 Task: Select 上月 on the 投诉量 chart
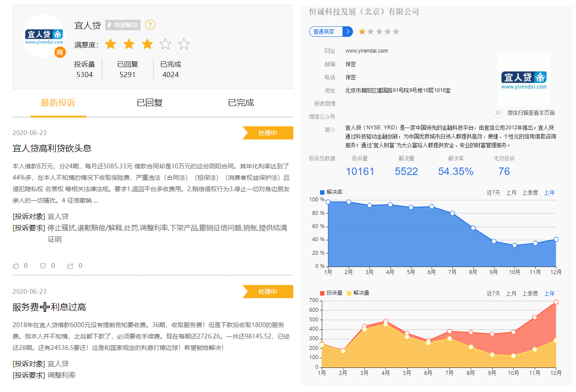point(511,293)
